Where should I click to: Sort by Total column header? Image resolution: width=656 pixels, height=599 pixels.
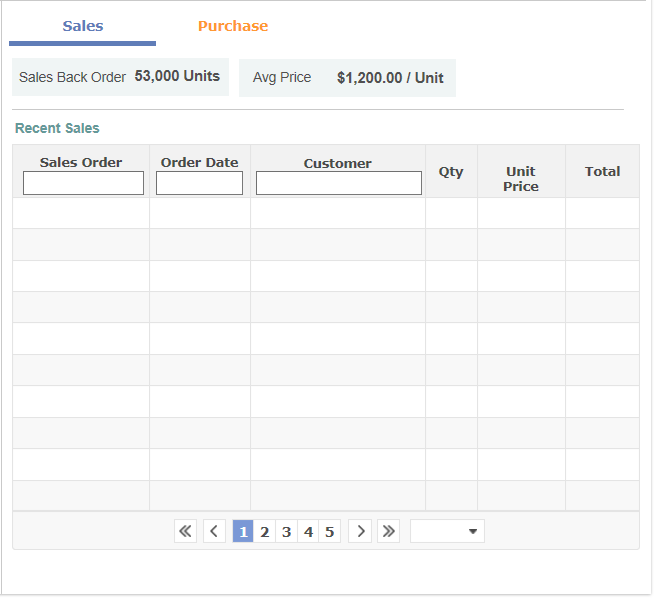[602, 172]
